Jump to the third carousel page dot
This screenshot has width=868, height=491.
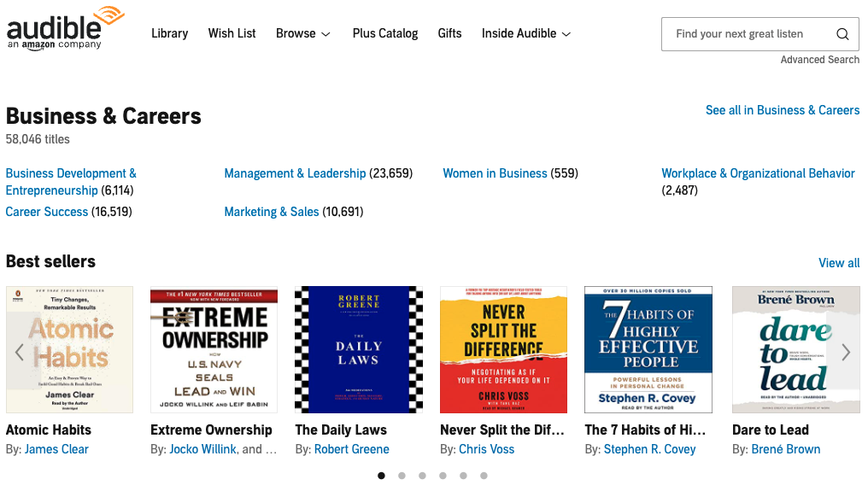coord(422,476)
